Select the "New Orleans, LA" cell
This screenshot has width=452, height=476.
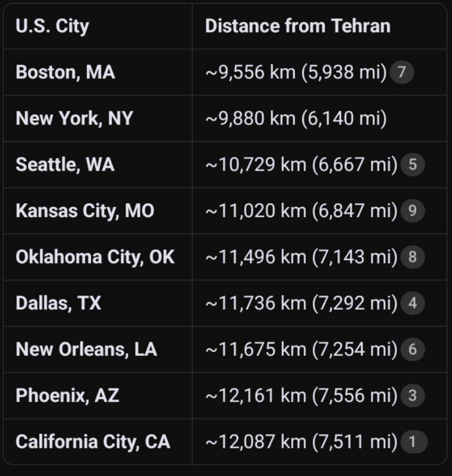86,350
